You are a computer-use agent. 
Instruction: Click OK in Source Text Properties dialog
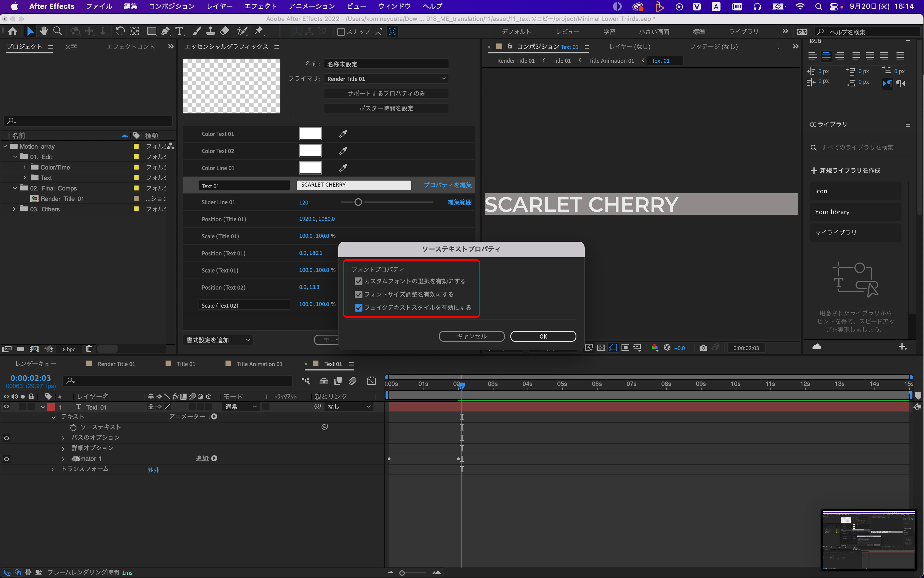[543, 336]
